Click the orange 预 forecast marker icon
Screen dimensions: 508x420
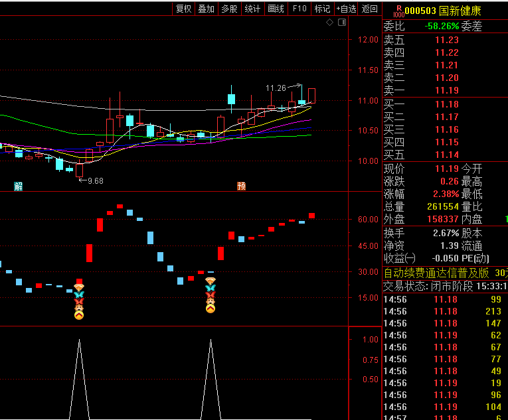242,186
